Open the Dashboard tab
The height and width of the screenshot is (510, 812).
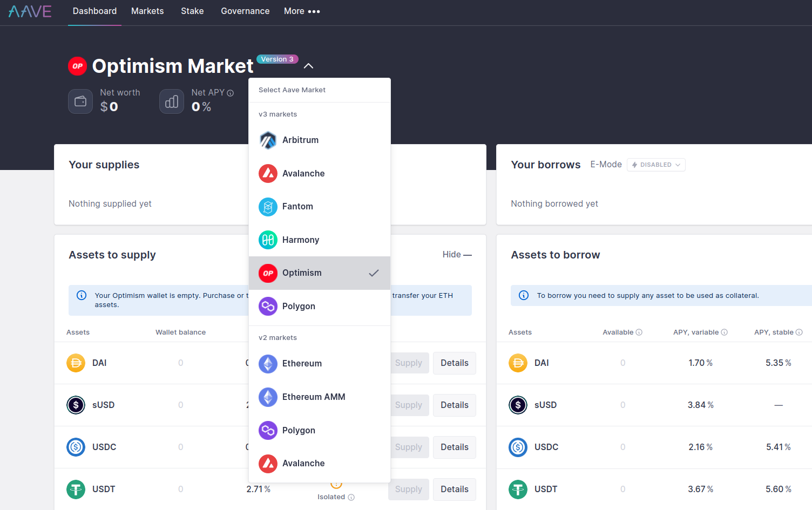(x=94, y=11)
